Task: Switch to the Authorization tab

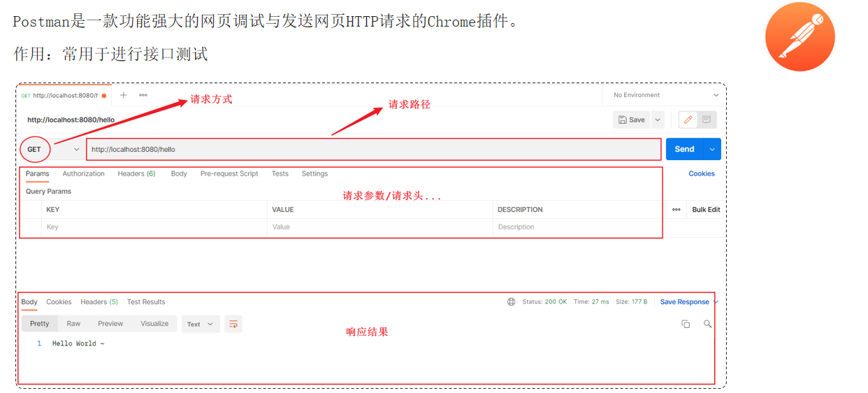Action: pyautogui.click(x=83, y=173)
